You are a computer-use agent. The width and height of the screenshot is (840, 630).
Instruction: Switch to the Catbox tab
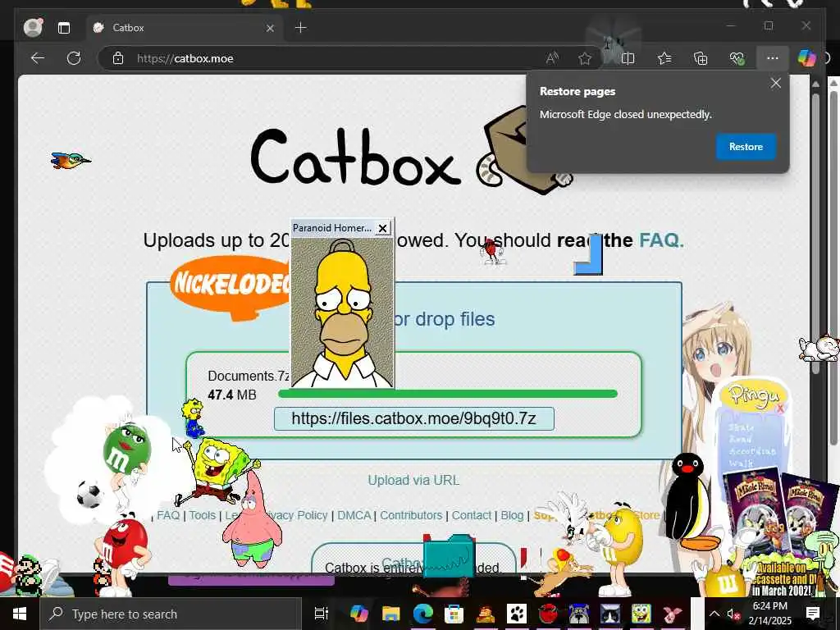click(184, 27)
